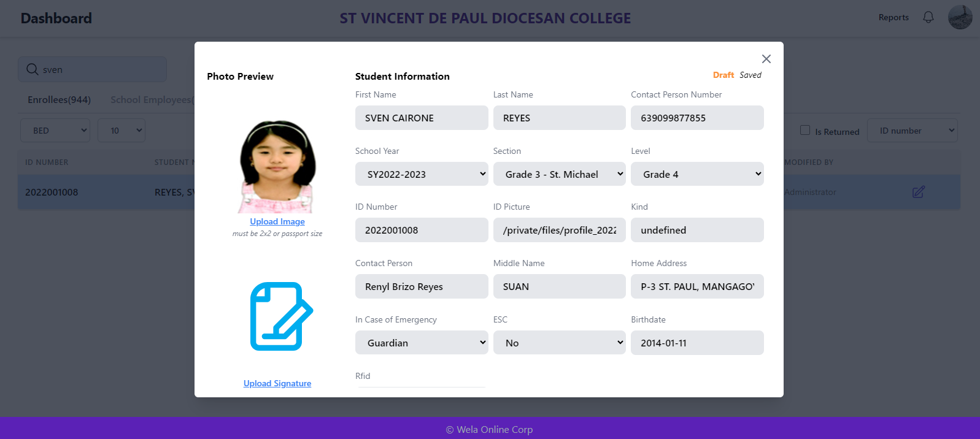Edit the Last Name field
This screenshot has width=980, height=439.
tap(560, 118)
